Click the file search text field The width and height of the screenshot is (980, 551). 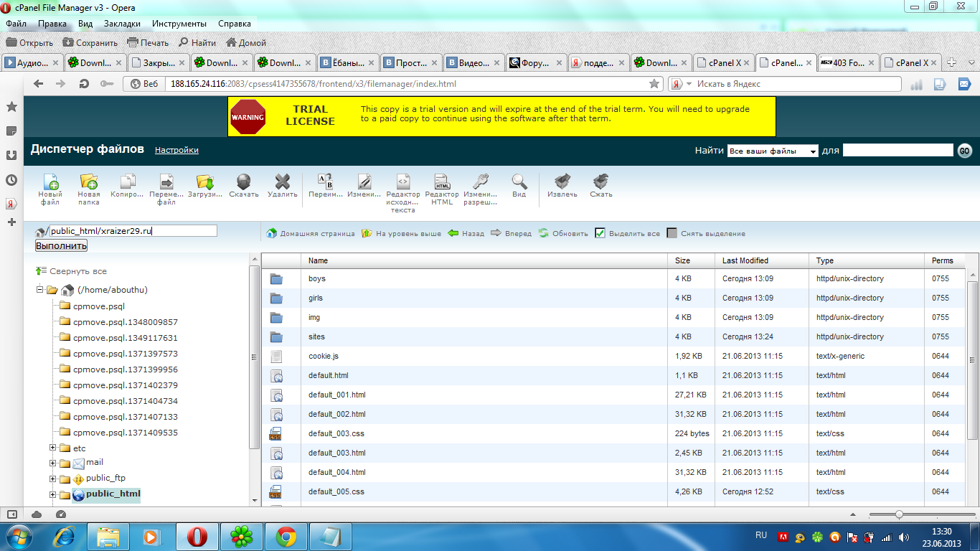(897, 150)
